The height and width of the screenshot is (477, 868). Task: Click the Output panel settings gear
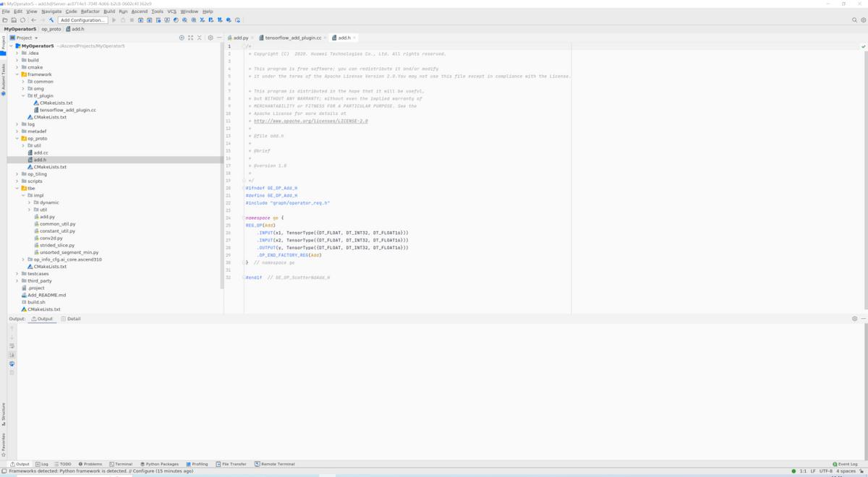tap(854, 319)
